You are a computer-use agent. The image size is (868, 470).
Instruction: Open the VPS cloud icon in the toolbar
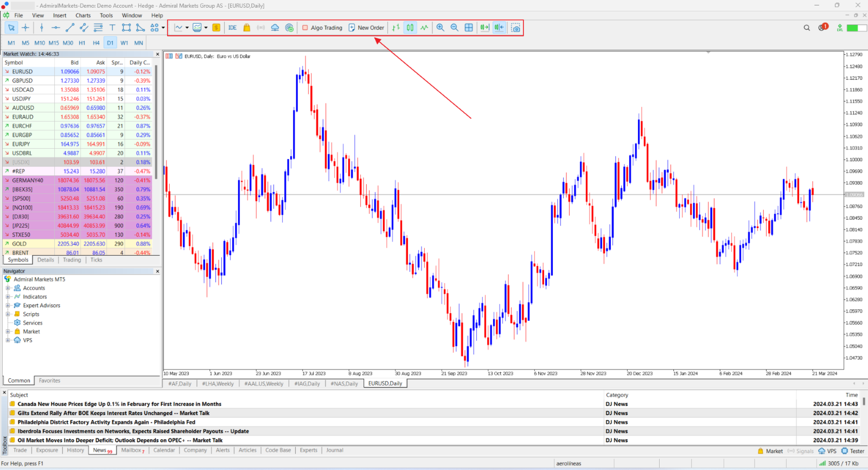[275, 28]
